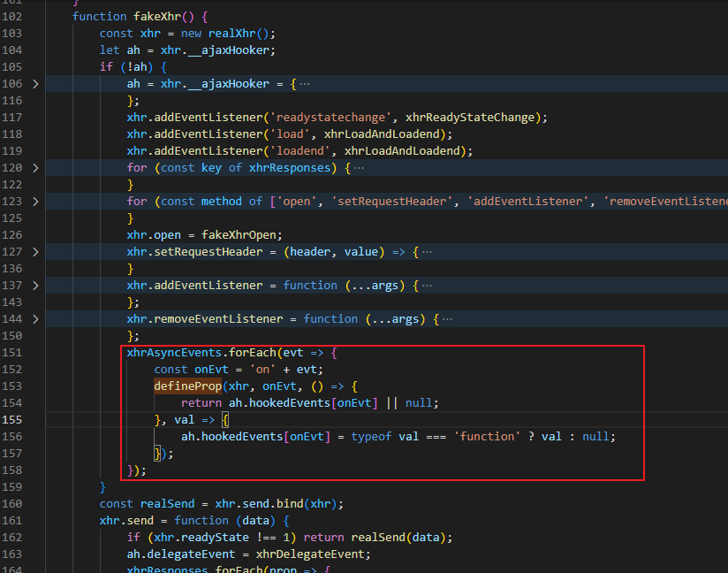Screen dimensions: 728x573
Task: Click the realXhr constructor name
Action: pyautogui.click(x=233, y=34)
